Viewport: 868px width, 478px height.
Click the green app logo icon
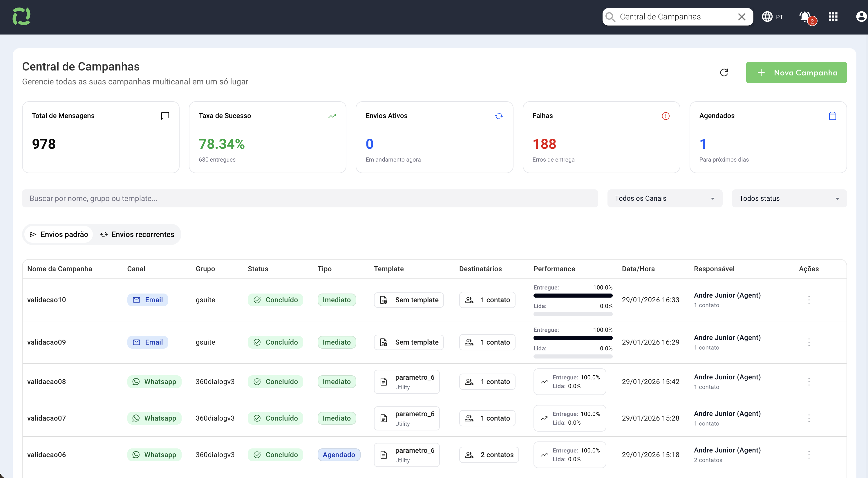[x=21, y=17]
